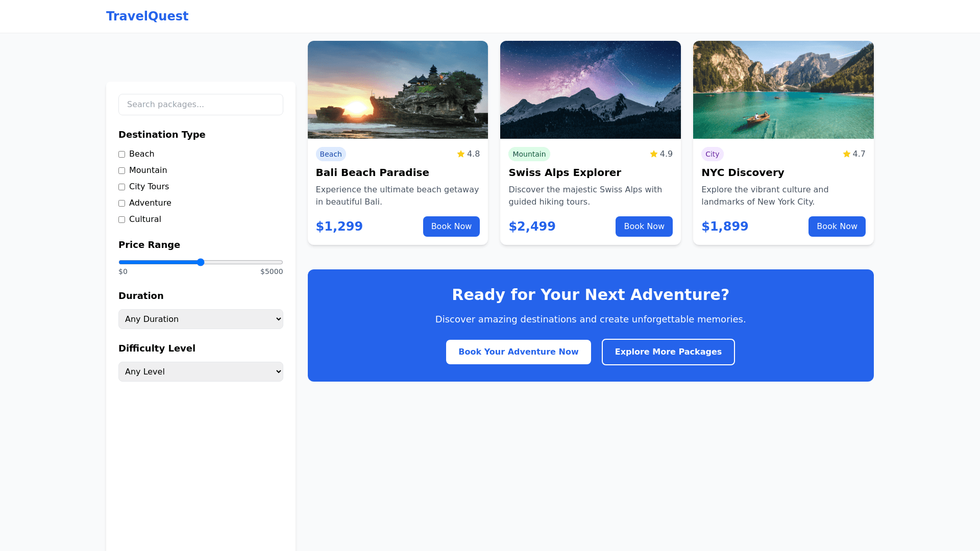
Task: Expand the Any Duration dropdown
Action: 201,319
